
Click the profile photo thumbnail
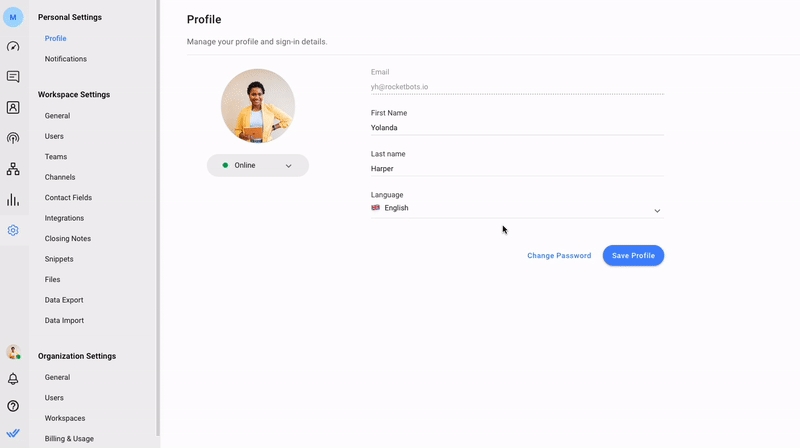click(258, 106)
